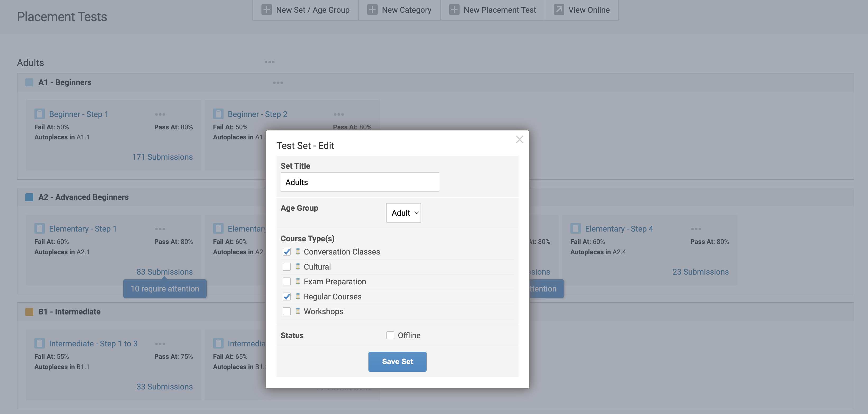Screen dimensions: 868x414
Task: Expand the Beginner - Step 1 options menu
Action: pos(160,114)
